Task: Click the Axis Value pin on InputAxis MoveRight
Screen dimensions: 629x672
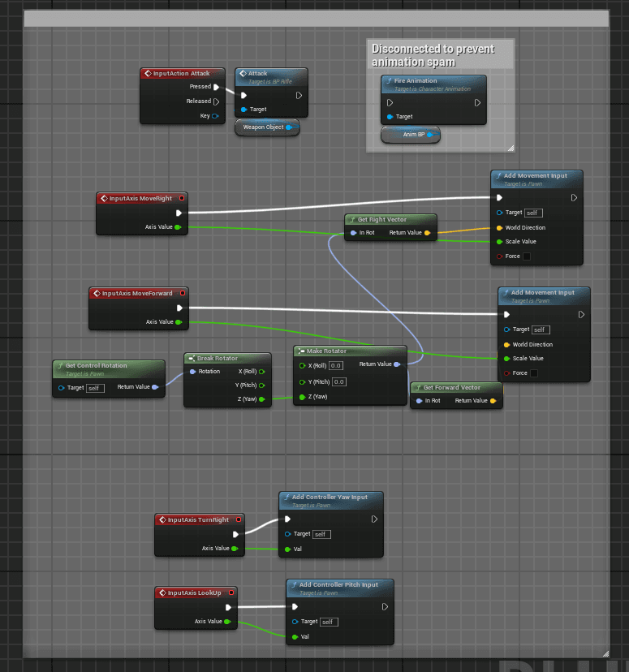Action: pyautogui.click(x=178, y=227)
